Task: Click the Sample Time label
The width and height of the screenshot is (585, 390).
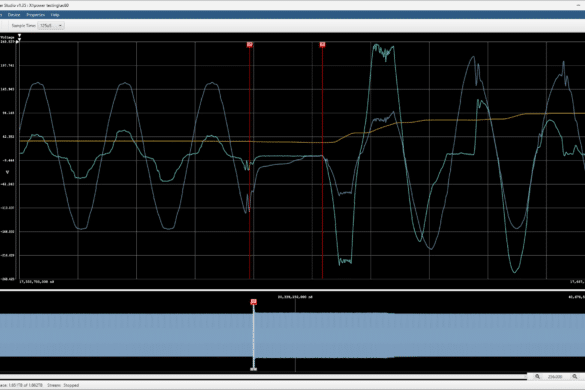Action: [24, 26]
